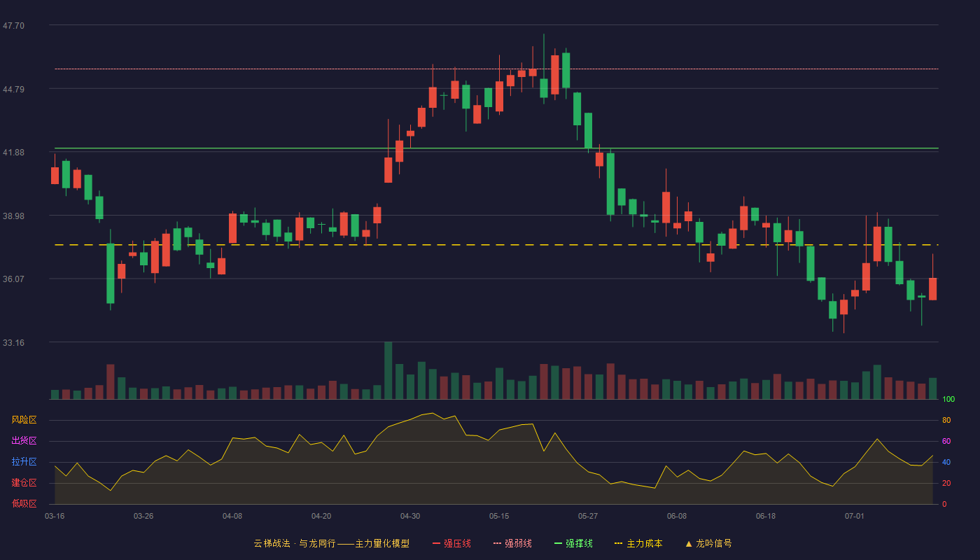Select the 05-27 date label
Image resolution: width=980 pixels, height=560 pixels.
tap(588, 516)
